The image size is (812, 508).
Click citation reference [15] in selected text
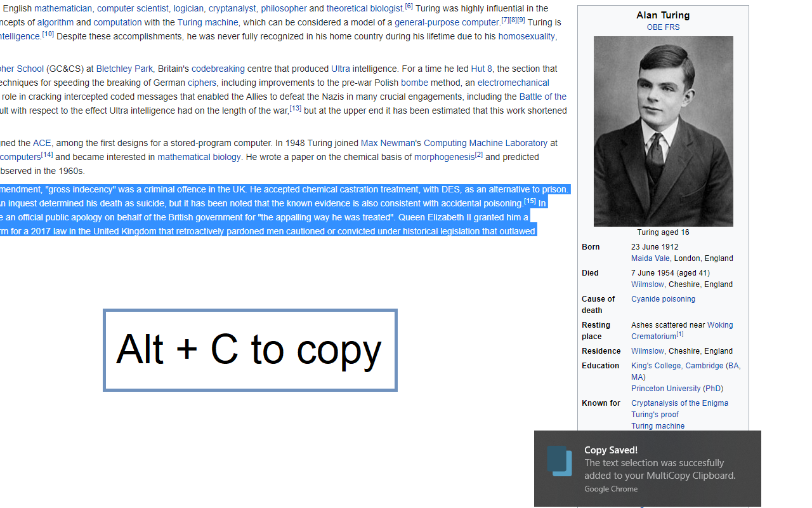pos(530,201)
